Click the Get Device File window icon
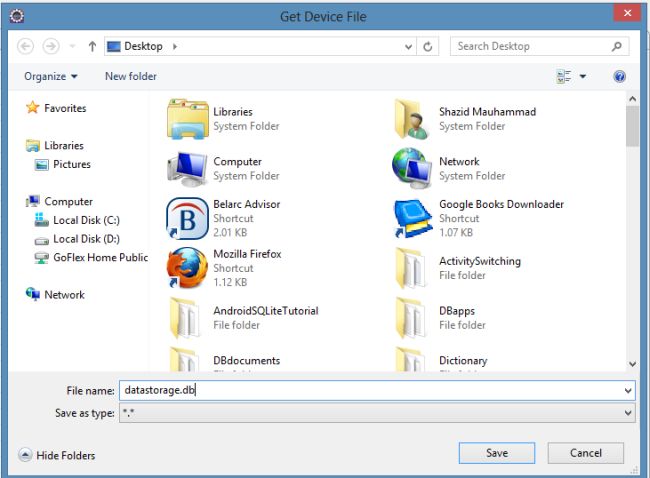Viewport: 650px width, 478px height. (17, 16)
